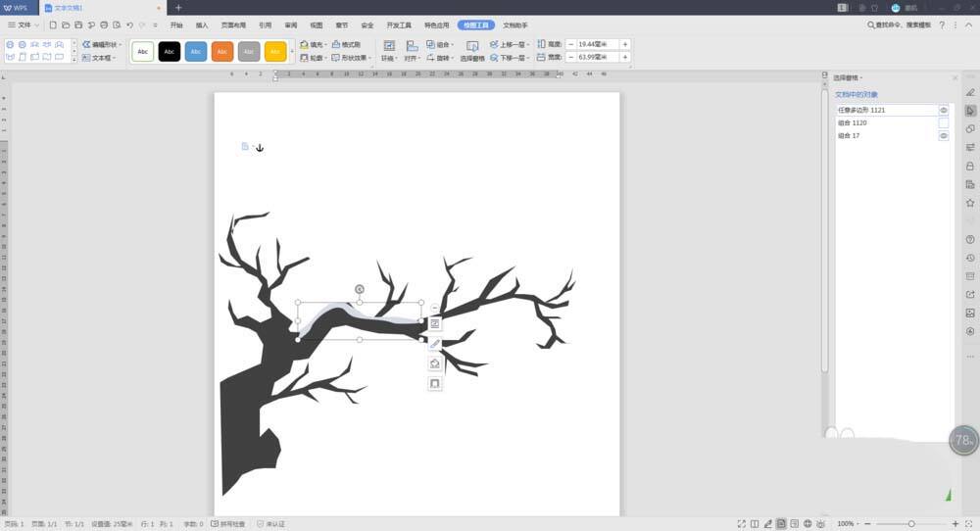
Task: Click the rotation handle above the selected shape
Action: click(x=360, y=289)
